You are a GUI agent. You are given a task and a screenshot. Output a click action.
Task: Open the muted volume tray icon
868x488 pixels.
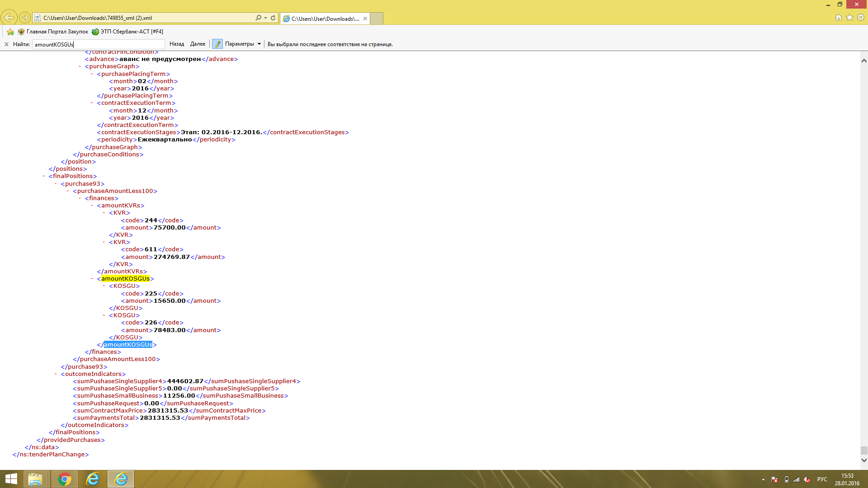point(807,479)
